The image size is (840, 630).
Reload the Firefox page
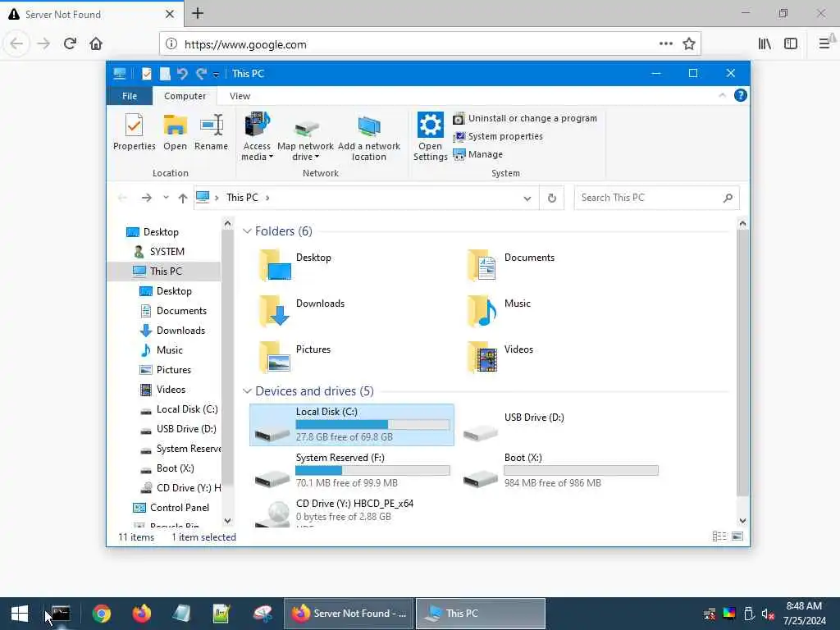click(71, 43)
